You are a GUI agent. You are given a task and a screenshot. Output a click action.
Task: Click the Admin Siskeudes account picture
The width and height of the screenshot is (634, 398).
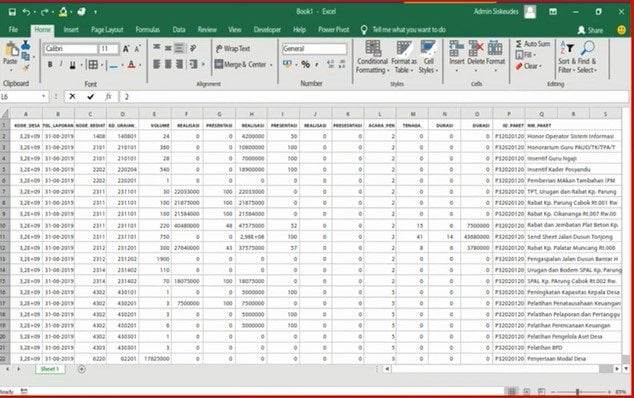530,12
